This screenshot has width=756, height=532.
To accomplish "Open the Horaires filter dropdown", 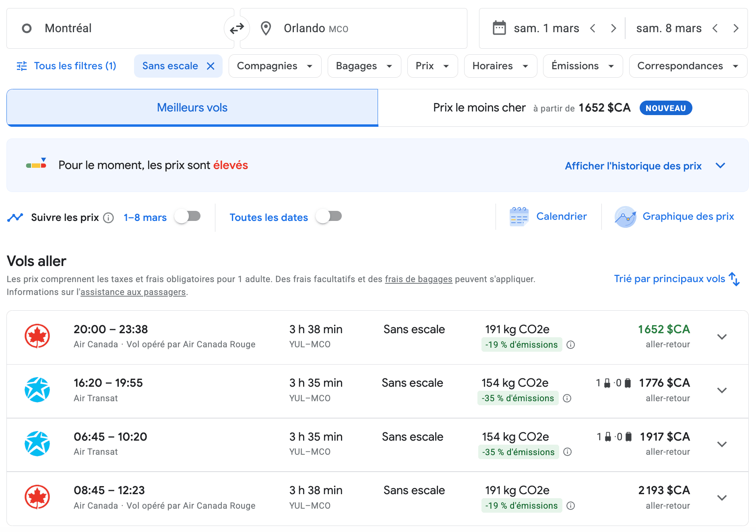I will (500, 66).
